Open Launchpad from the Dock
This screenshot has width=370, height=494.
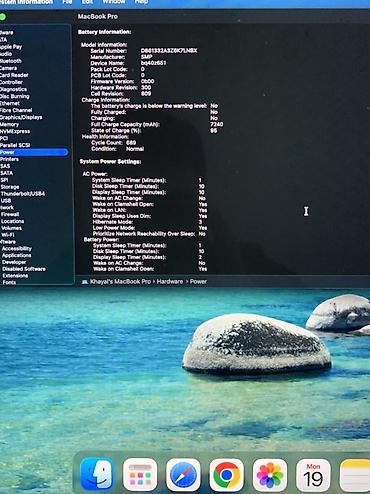[140, 474]
